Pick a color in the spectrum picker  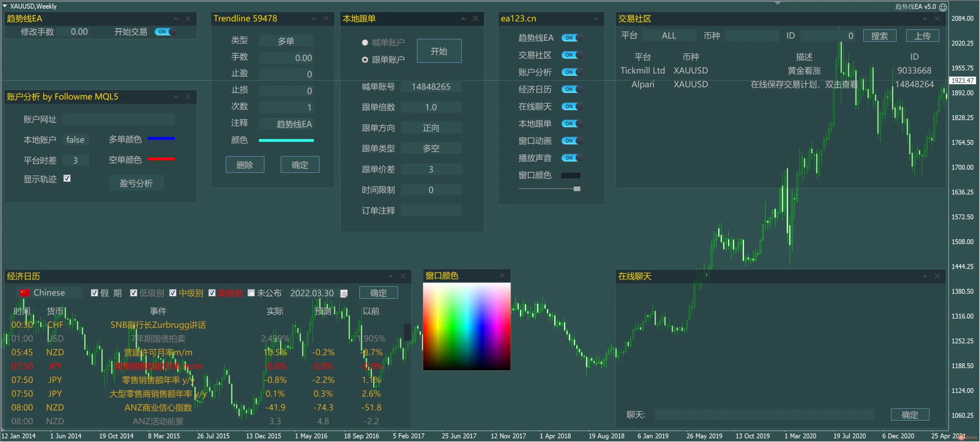pyautogui.click(x=467, y=326)
